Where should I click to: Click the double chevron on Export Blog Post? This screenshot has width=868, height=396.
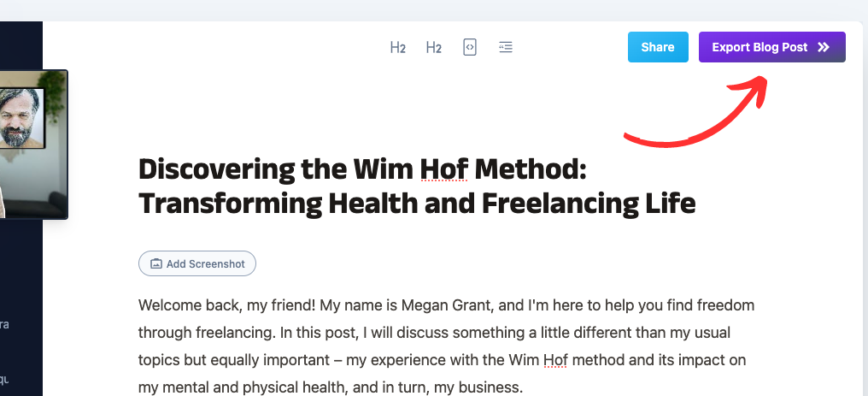824,47
